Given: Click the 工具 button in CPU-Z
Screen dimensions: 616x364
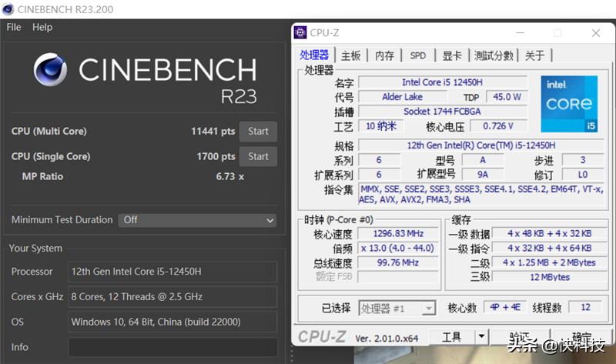Looking at the screenshot, I should click(x=452, y=337).
